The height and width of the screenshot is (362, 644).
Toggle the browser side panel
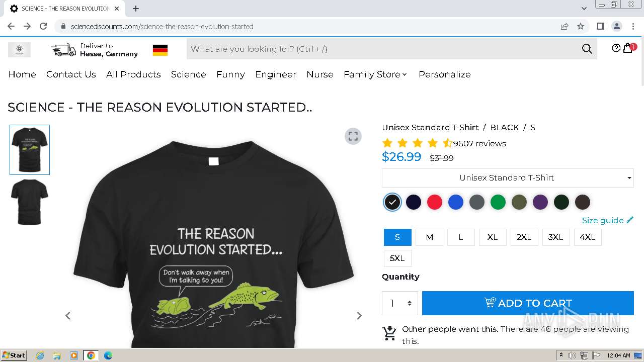click(600, 26)
